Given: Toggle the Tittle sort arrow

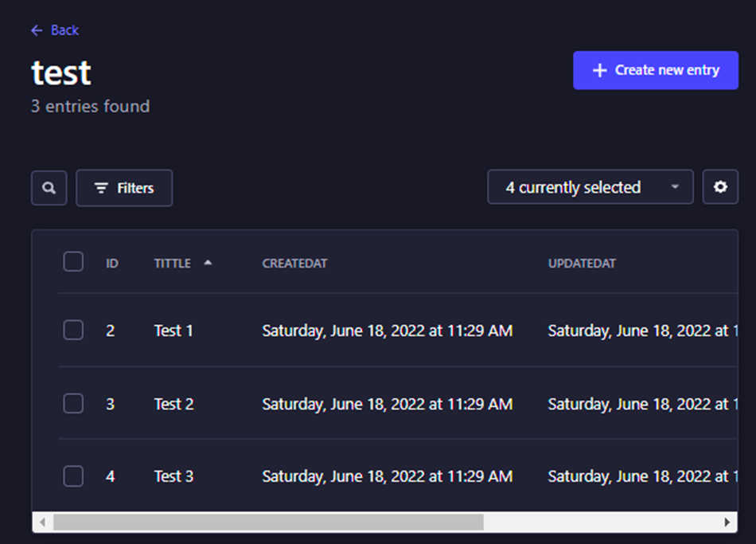Looking at the screenshot, I should click(208, 262).
